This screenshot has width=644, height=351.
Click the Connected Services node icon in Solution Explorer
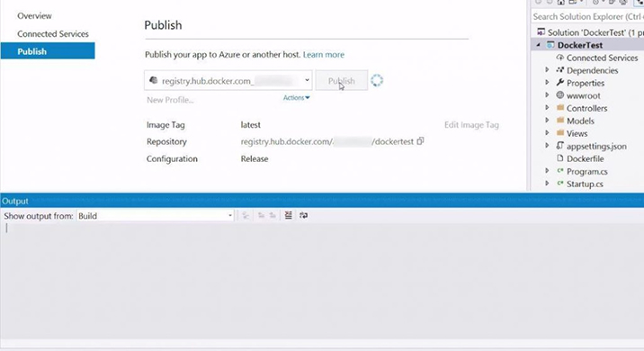tap(559, 58)
